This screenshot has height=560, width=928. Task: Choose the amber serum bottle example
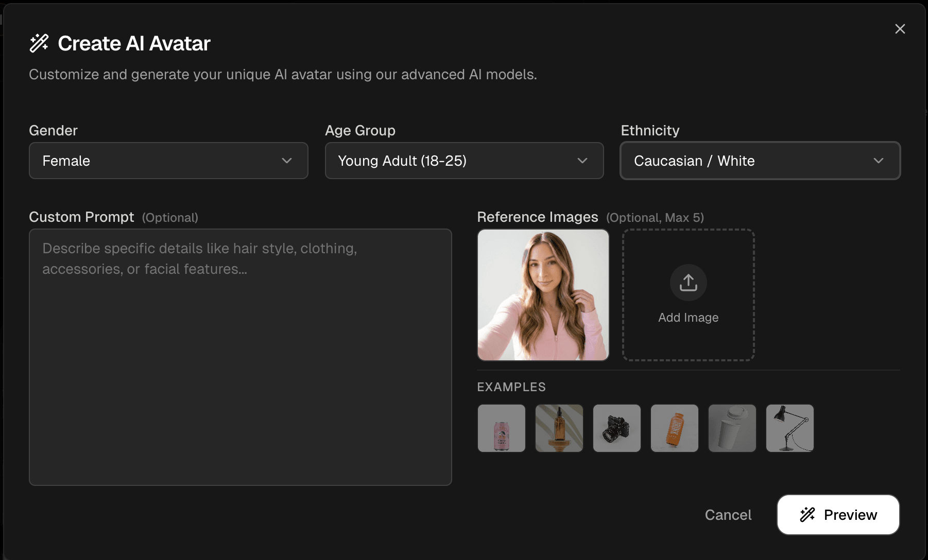[559, 428]
